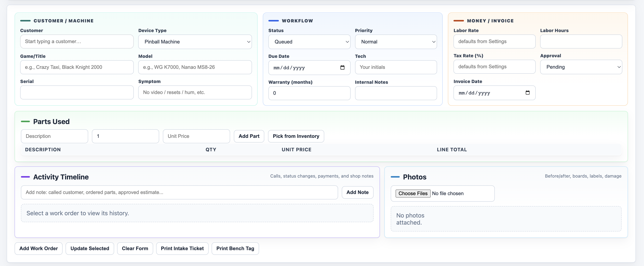Viewport: 644px width, 266px height.
Task: Focus the Symptom input field
Action: point(195,92)
